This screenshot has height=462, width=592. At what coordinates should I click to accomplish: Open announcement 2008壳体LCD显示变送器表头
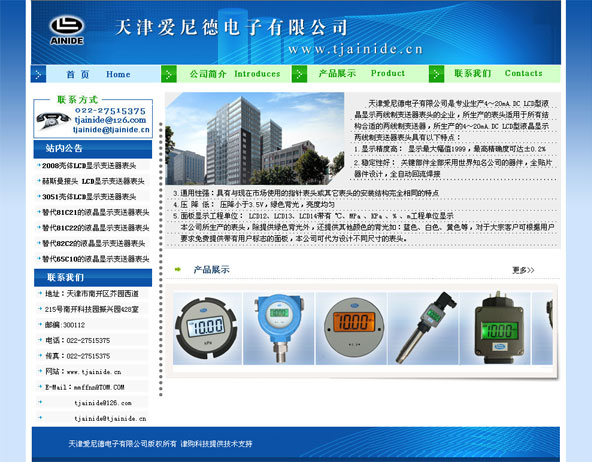tap(89, 166)
